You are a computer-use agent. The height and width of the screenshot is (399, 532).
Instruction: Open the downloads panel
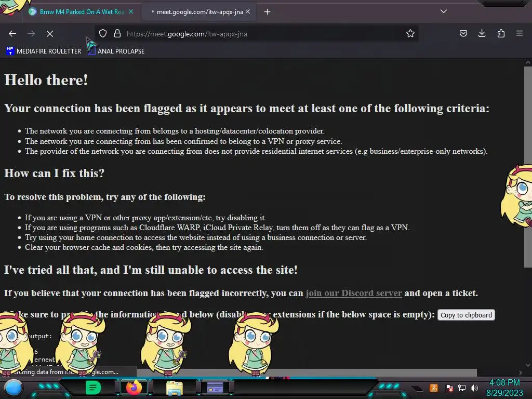[x=482, y=34]
